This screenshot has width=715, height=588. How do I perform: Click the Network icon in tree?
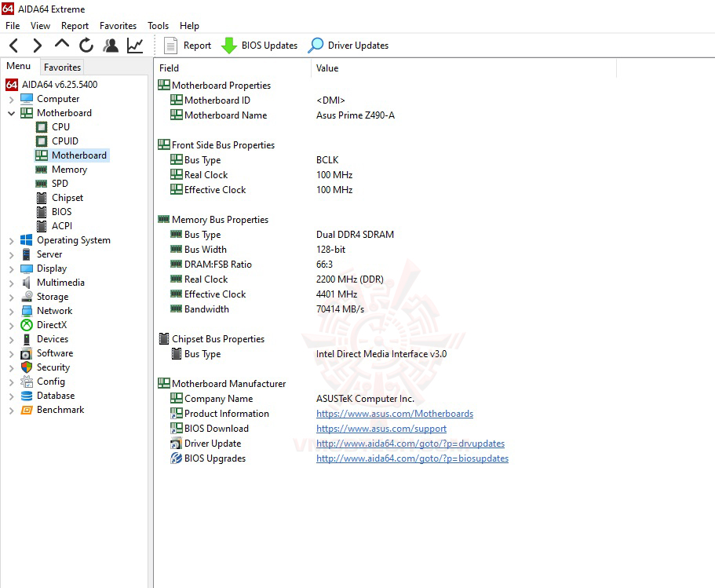(x=27, y=311)
